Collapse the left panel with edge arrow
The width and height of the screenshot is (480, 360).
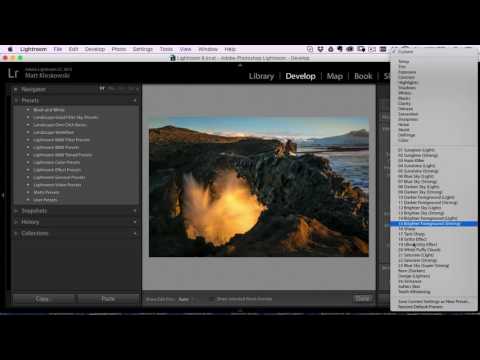[x=3, y=195]
